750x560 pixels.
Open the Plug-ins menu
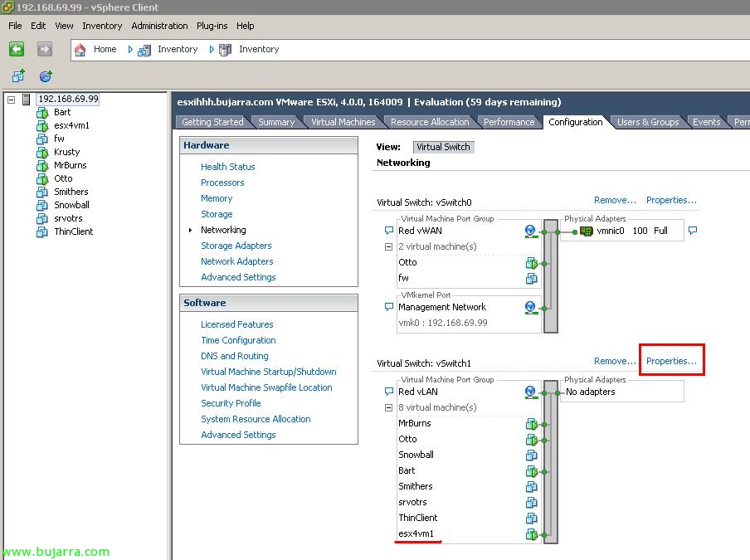click(x=212, y=26)
